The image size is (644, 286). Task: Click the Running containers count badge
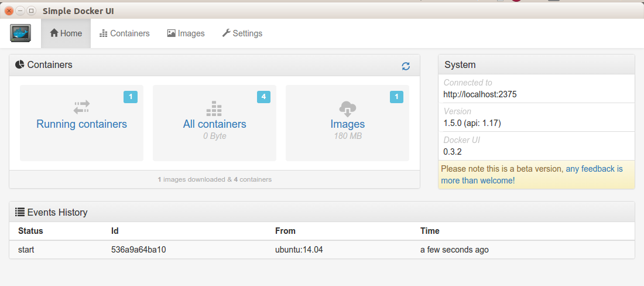[x=131, y=97]
